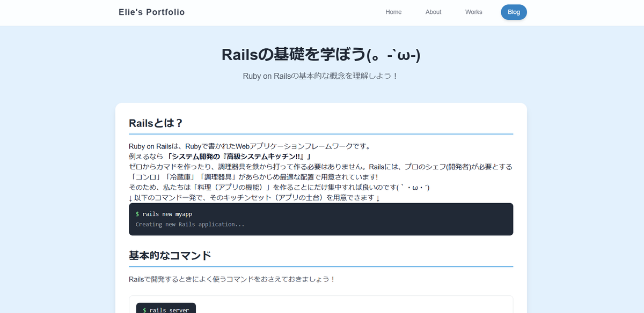Click the "Elie's Portfolio" site title

click(x=151, y=12)
